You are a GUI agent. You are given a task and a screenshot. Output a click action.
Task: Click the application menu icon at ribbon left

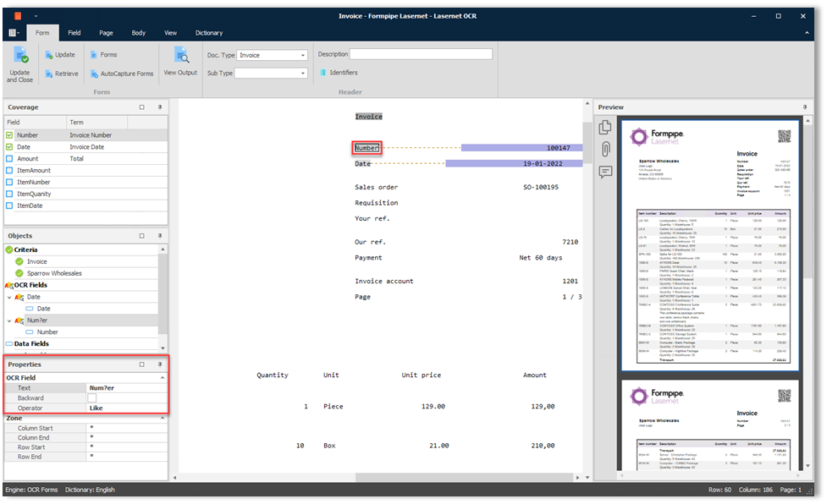[x=14, y=33]
